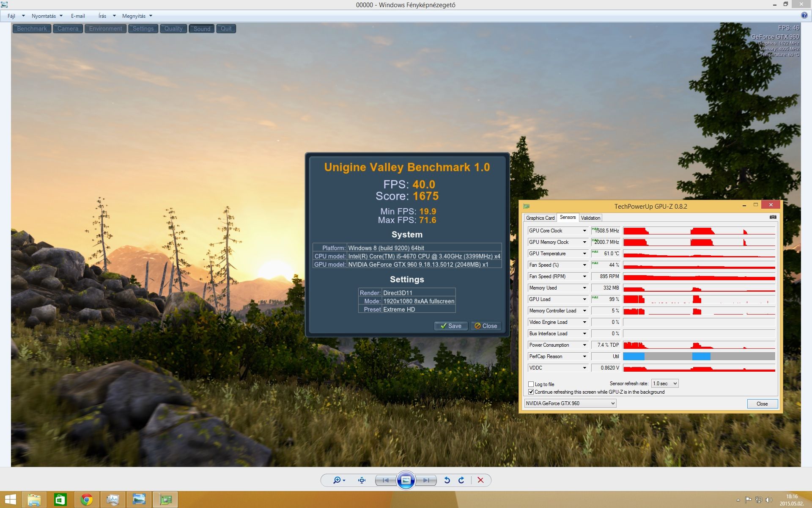Image resolution: width=812 pixels, height=508 pixels.
Task: Open the Sensor refresh rate dropdown
Action: coord(665,384)
